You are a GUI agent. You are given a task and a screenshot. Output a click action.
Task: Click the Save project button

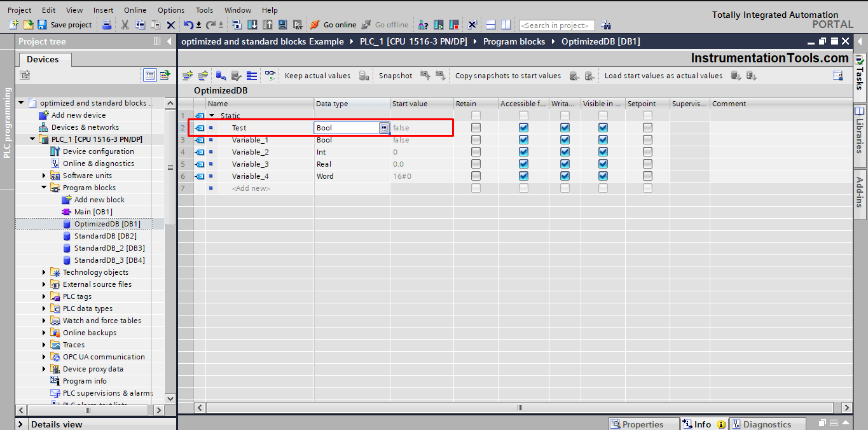pos(65,25)
